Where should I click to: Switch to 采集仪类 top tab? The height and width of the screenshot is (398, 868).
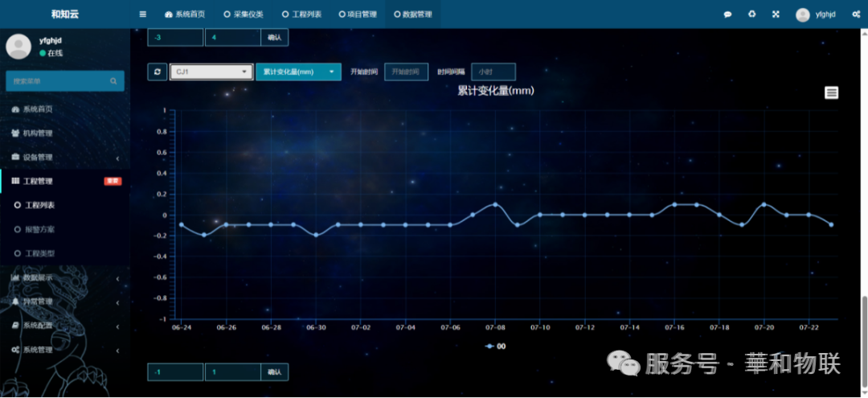[x=244, y=14]
